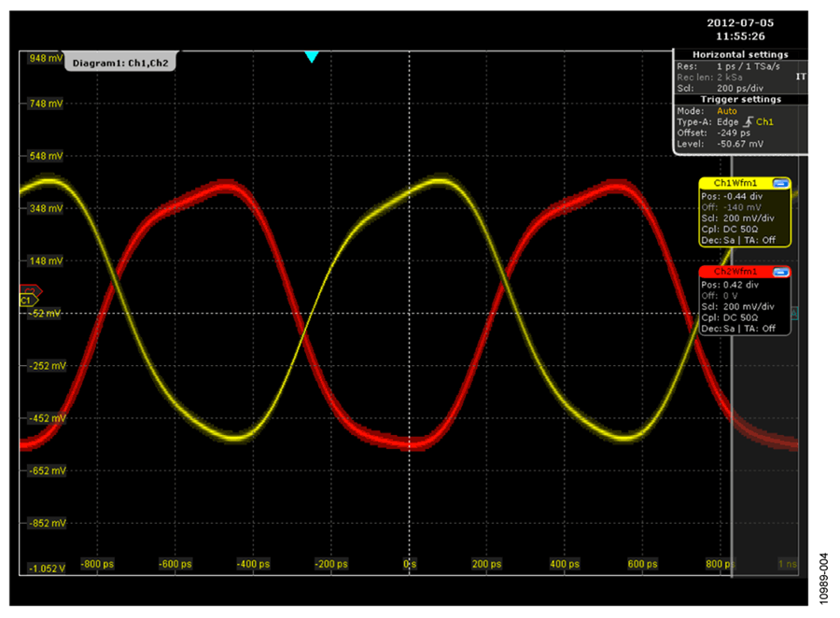
Task: Click the 548 mV vertical axis label
Action: coord(46,156)
